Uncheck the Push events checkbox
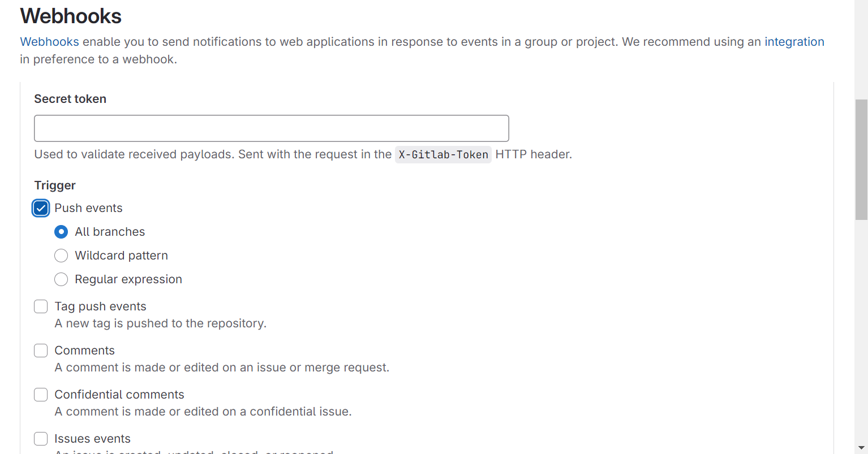 (x=41, y=208)
